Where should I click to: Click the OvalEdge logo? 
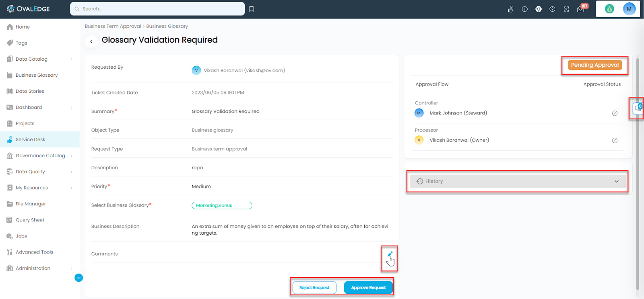coord(28,9)
